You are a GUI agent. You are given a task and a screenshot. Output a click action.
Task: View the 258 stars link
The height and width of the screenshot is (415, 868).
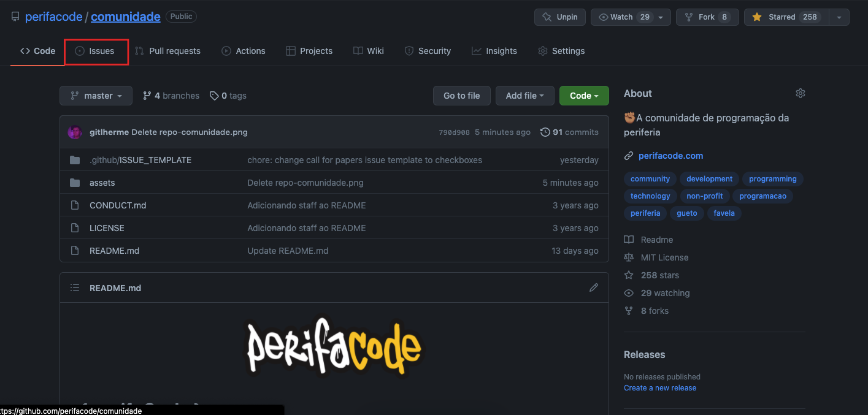click(x=651, y=275)
